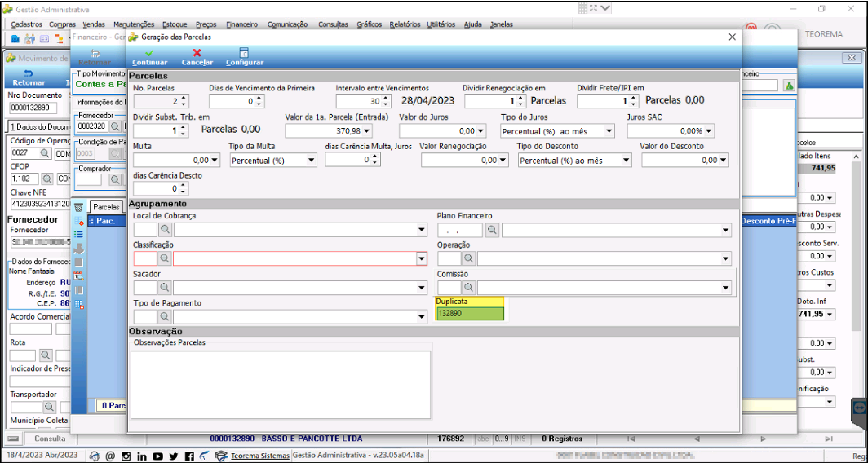
Task: Open the Estoque menu
Action: tap(175, 24)
